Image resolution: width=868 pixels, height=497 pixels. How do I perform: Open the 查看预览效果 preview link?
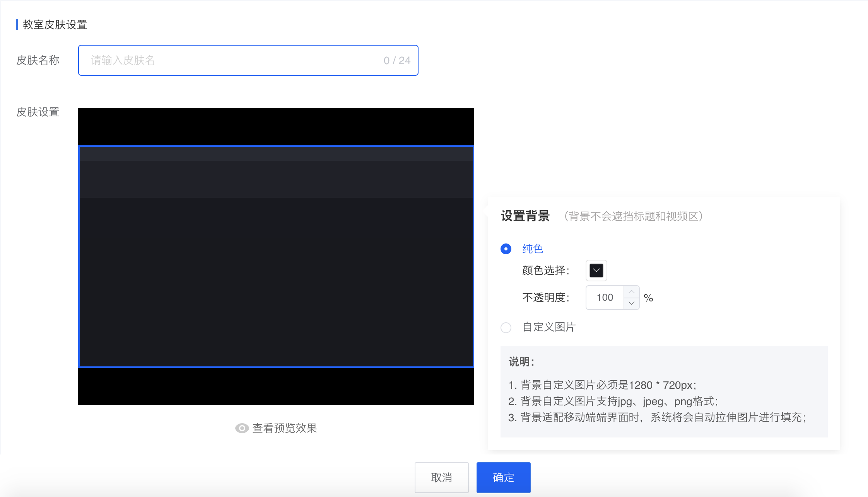tap(284, 428)
